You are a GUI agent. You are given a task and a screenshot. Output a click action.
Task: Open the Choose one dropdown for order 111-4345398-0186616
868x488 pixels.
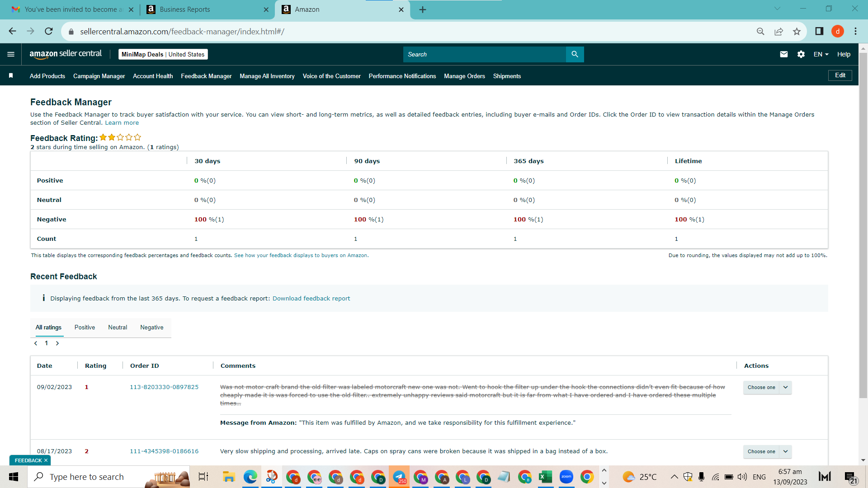(x=768, y=451)
